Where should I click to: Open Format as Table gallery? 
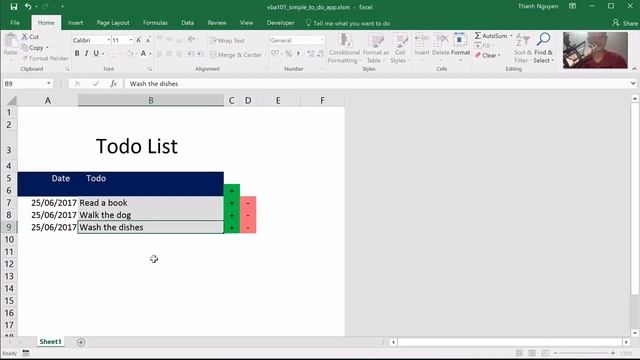(x=376, y=48)
